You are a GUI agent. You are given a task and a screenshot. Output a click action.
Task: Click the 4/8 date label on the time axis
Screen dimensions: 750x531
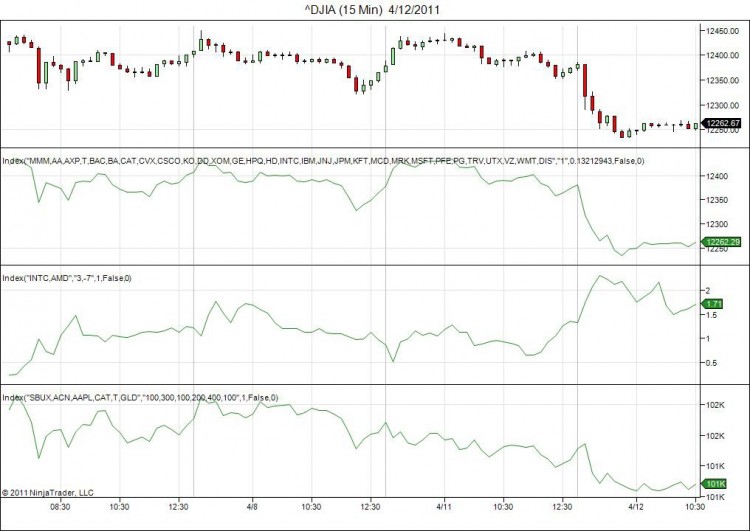point(252,507)
